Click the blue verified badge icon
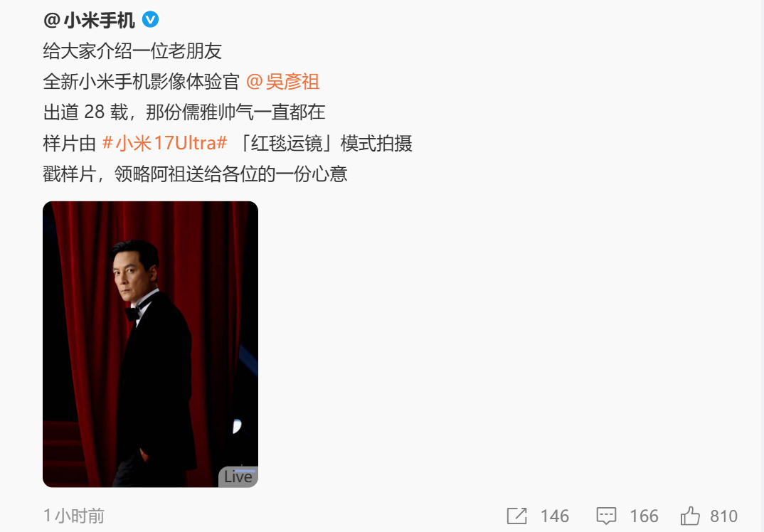 [x=150, y=19]
